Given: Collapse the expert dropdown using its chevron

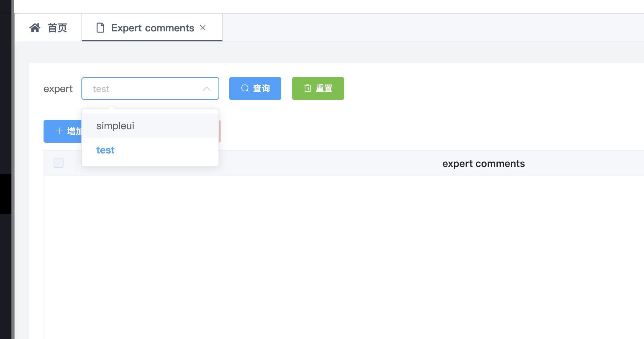Looking at the screenshot, I should click(206, 88).
